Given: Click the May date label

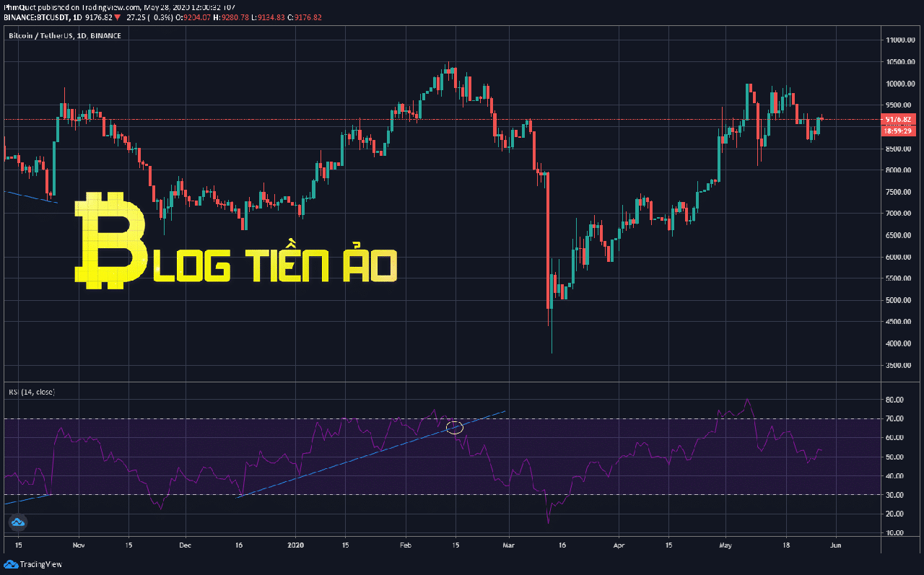Looking at the screenshot, I should pyautogui.click(x=724, y=546).
